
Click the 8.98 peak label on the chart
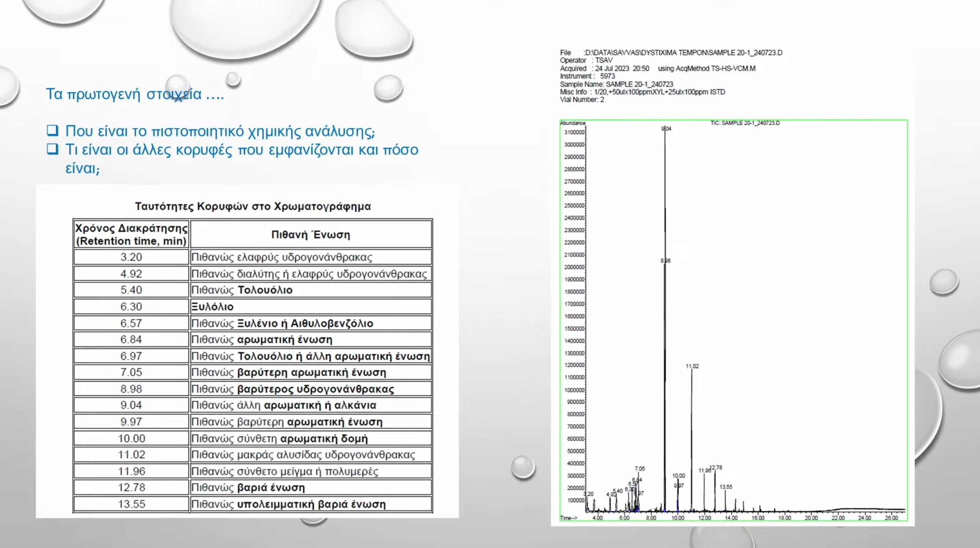(666, 261)
